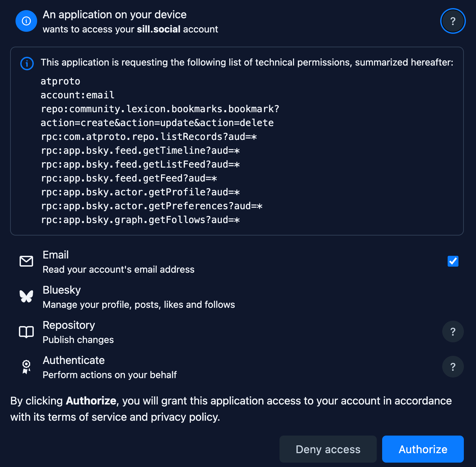The height and width of the screenshot is (467, 476).
Task: Click the sill.social account name
Action: pos(158,29)
